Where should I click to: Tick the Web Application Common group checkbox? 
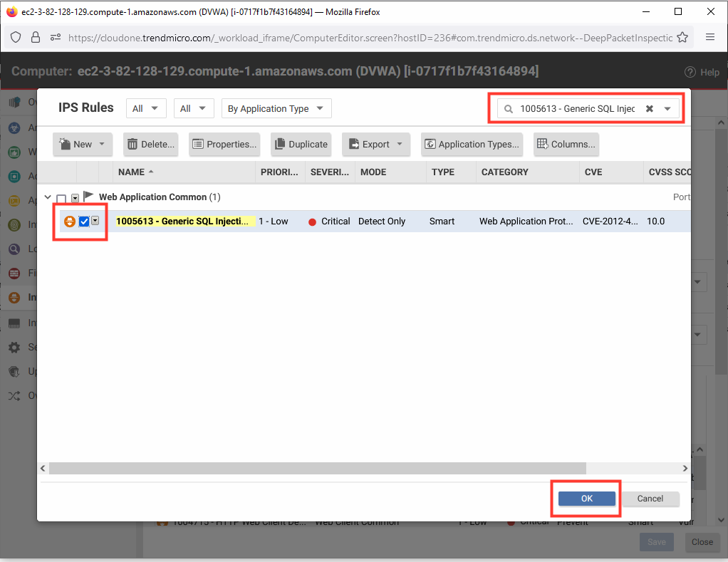(x=61, y=199)
